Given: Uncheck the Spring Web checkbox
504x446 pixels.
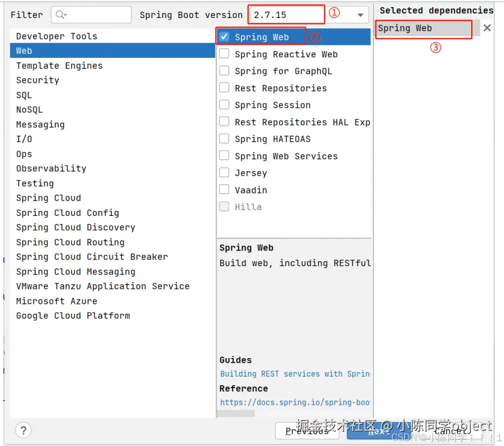Looking at the screenshot, I should click(x=224, y=37).
